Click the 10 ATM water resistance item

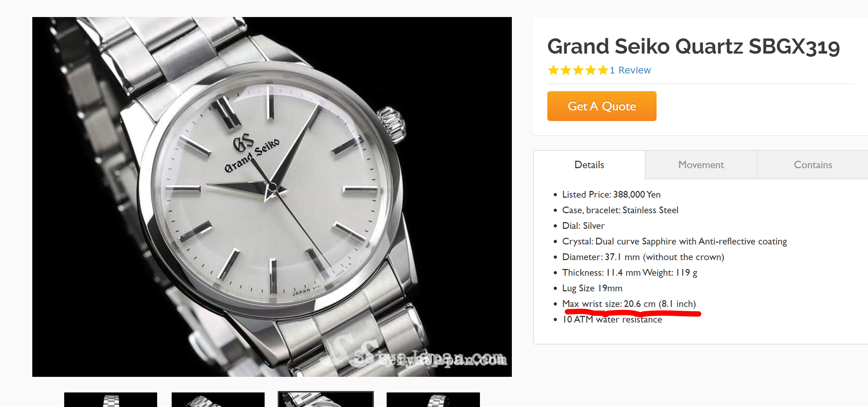(x=612, y=319)
